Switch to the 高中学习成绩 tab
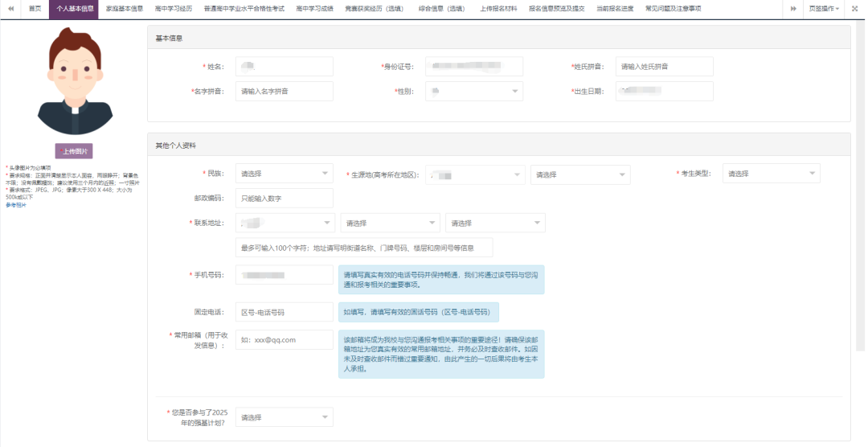Viewport: 868px width, 447px height. pyautogui.click(x=314, y=9)
